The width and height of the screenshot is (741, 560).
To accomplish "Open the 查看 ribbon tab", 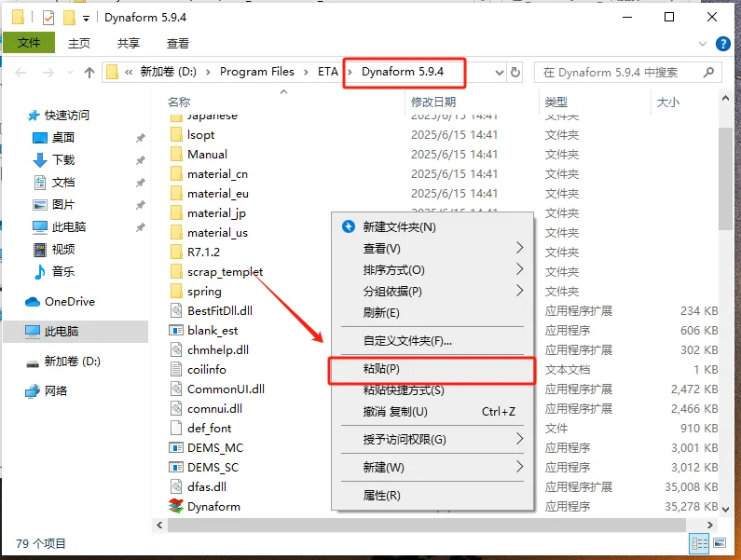I will point(178,44).
